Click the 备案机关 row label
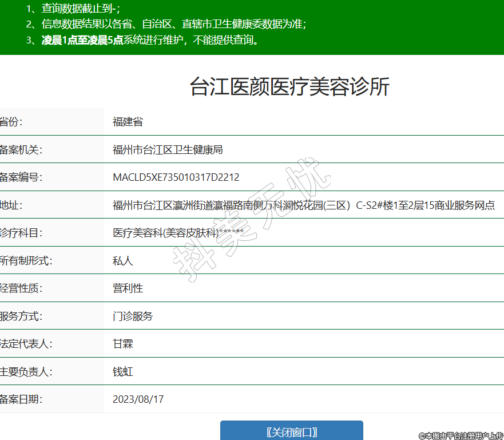This screenshot has width=504, height=440. click(21, 150)
